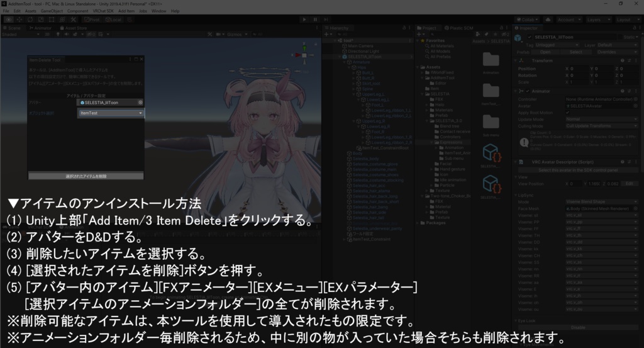Open ItemTest object selection dropdown
The height and width of the screenshot is (348, 644).
pos(111,113)
